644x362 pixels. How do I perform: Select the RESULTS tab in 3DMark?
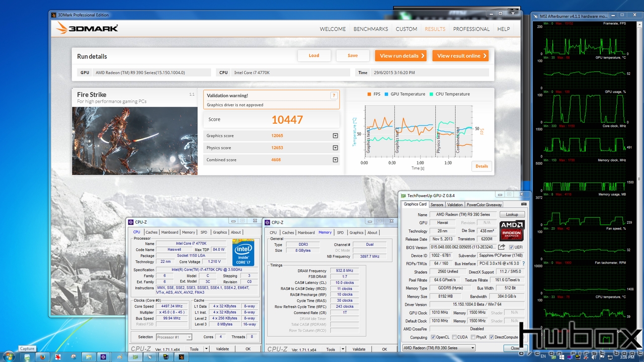[435, 29]
